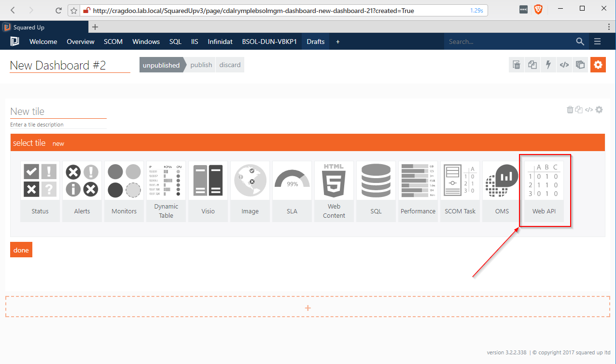
Task: Click the 'new' label in select tile header
Action: point(58,143)
